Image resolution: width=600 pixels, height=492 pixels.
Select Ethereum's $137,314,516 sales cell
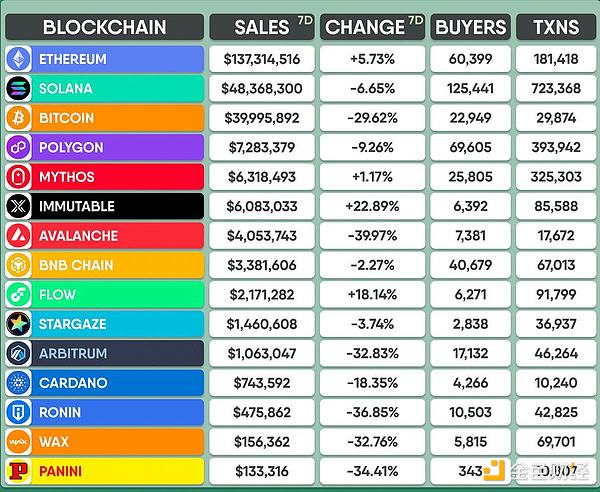(x=262, y=59)
